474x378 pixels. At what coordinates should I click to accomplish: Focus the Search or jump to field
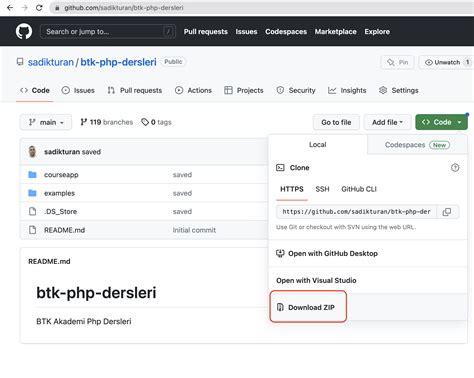click(x=108, y=32)
